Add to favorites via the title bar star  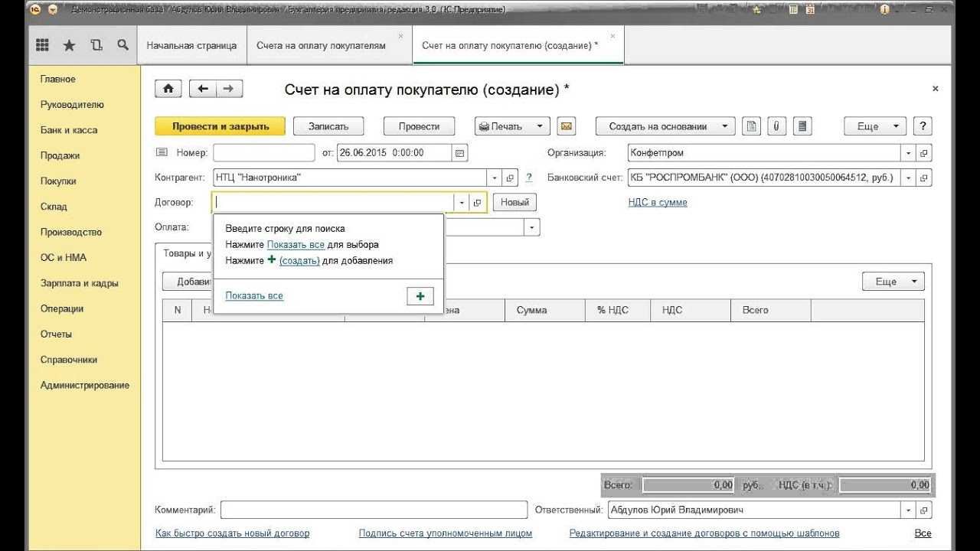click(x=756, y=10)
